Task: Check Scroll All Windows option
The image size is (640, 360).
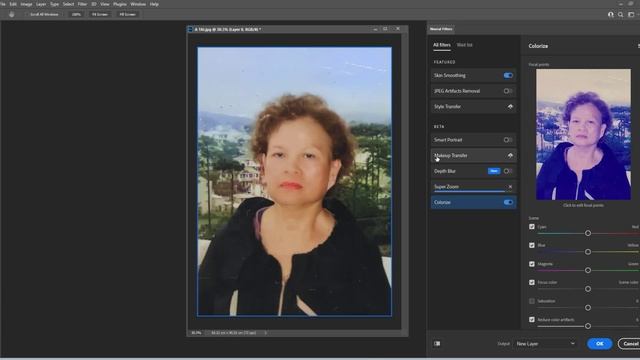Action: tap(44, 14)
